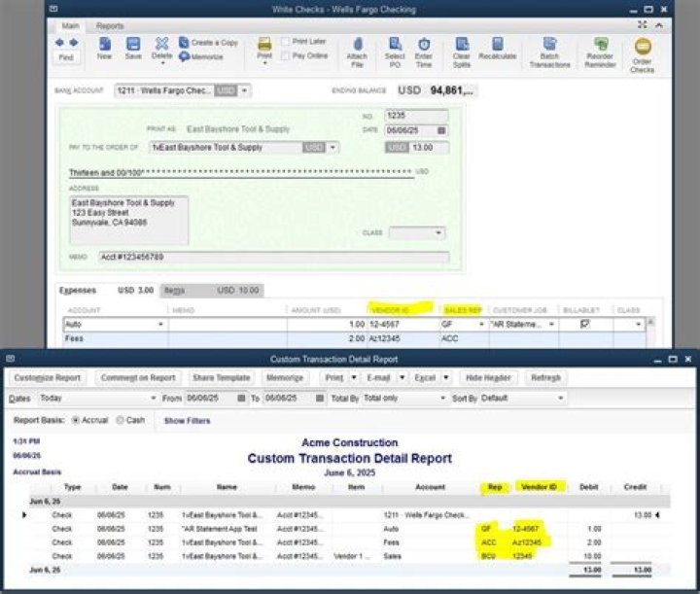The width and height of the screenshot is (700, 594).
Task: Open Pay to the Order Of dropdown
Action: pos(332,147)
